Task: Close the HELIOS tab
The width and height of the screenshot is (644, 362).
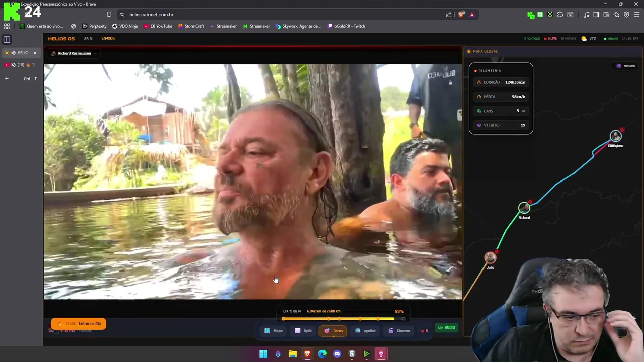Action: coord(35,53)
